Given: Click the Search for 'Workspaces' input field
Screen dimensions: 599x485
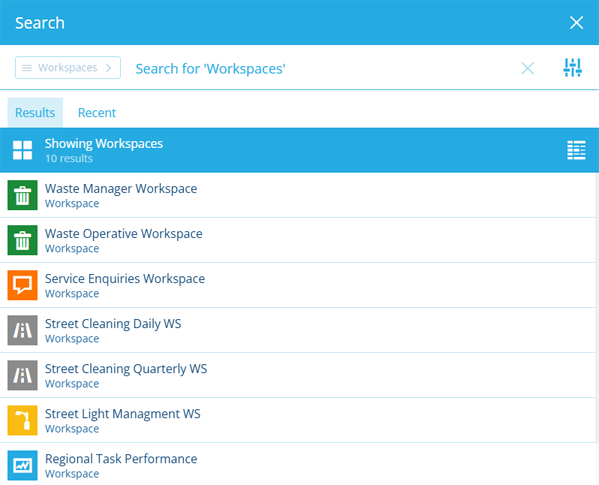Looking at the screenshot, I should click(x=325, y=69).
